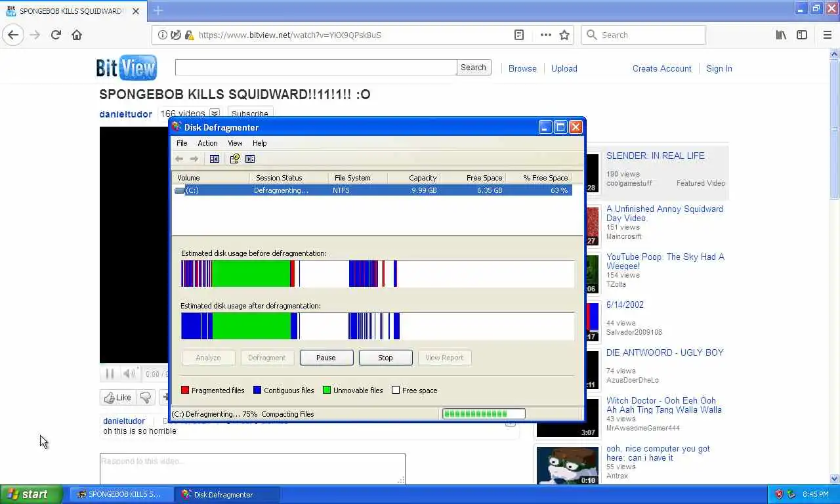The height and width of the screenshot is (504, 840).
Task: Click Disk Defragmenter toolbar forward arrow
Action: pos(194,159)
